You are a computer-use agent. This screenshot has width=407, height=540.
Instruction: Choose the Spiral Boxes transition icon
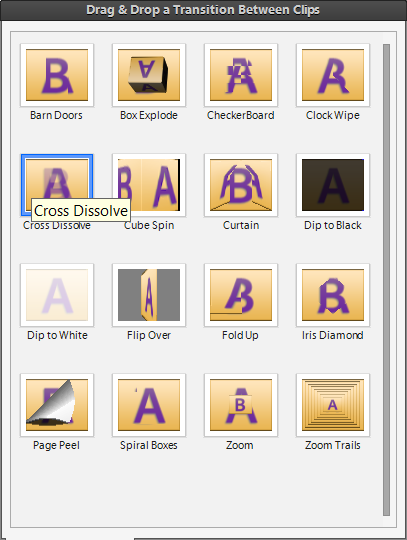click(x=149, y=405)
